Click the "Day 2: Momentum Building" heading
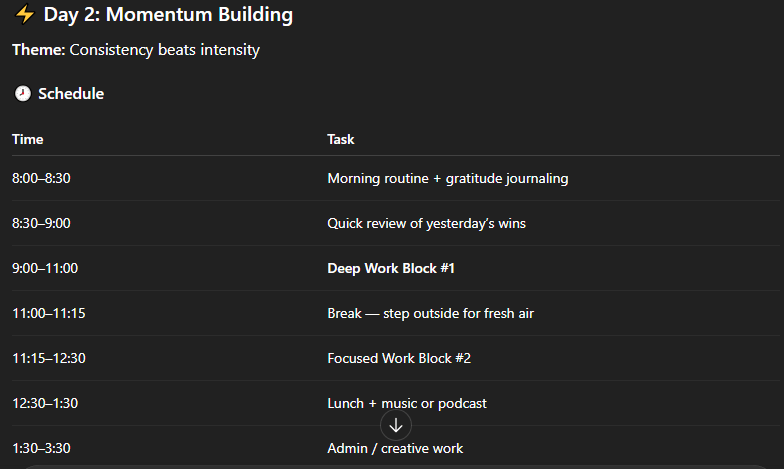 coord(168,15)
